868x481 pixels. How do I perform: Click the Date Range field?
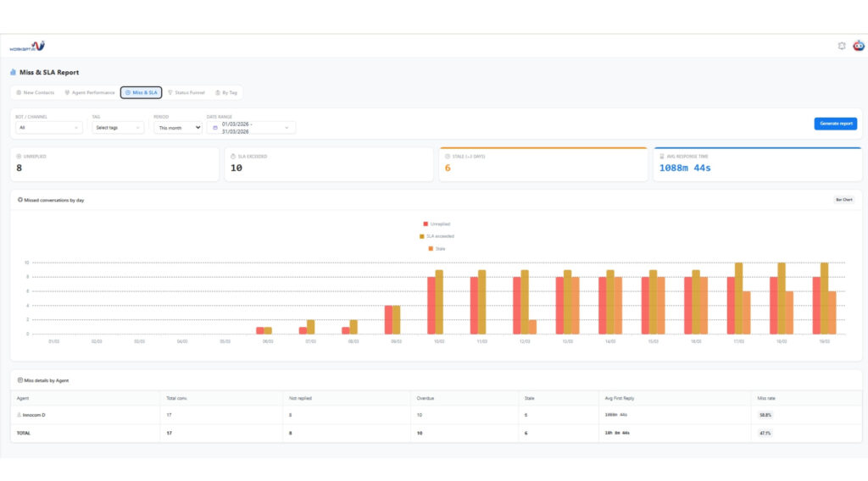tap(251, 128)
